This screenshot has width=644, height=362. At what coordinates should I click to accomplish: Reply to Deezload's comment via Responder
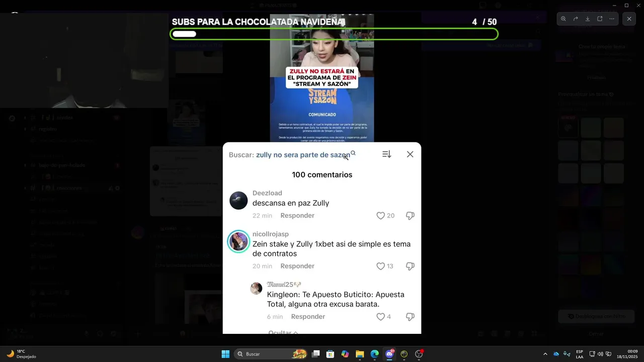tap(297, 216)
